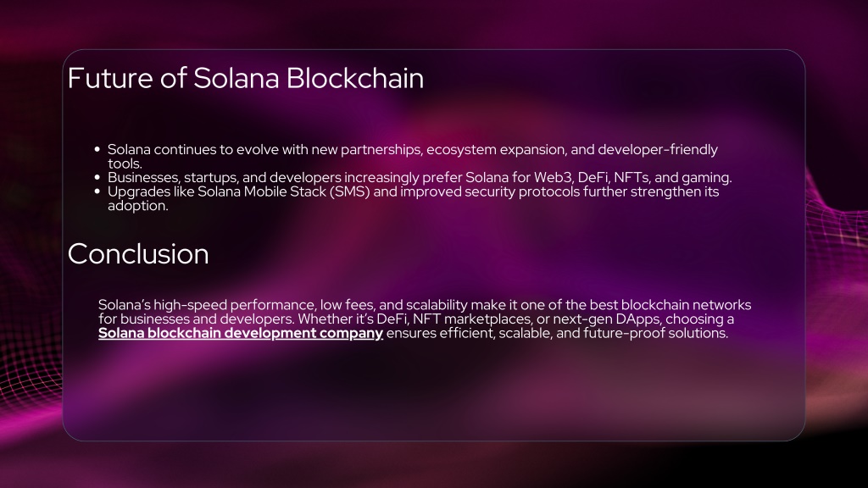Click the bullet dot before 'Businesses, startups'
868x488 pixels.
pyautogui.click(x=97, y=178)
